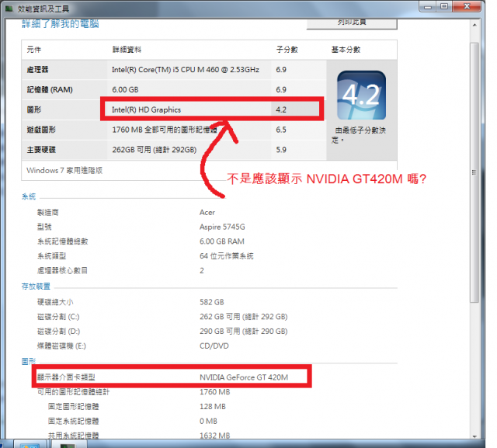Click the 存放裝置 section heading

pos(36,287)
